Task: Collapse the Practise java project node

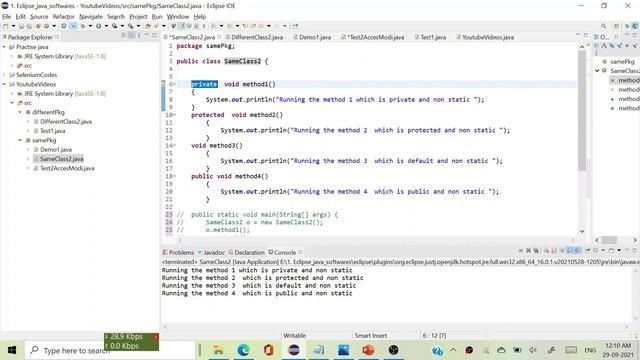Action: click(4, 47)
